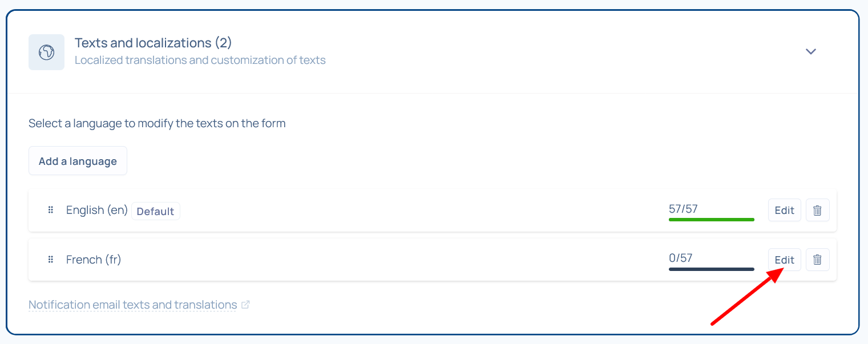Grab the drag handle for French row
Image resolution: width=868 pixels, height=344 pixels.
pyautogui.click(x=50, y=260)
